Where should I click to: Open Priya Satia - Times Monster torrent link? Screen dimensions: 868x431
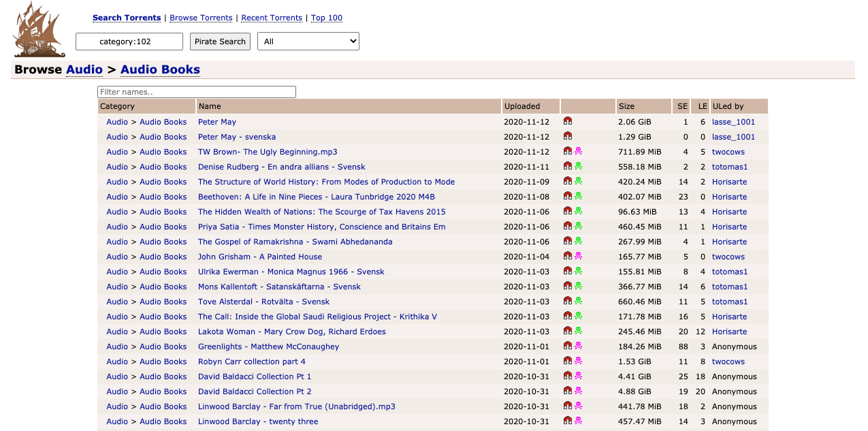pyautogui.click(x=321, y=227)
